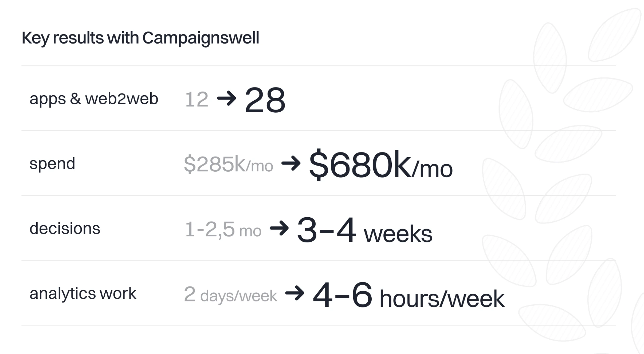
Task: Click the 3–4 weeks result
Action: coord(365,230)
